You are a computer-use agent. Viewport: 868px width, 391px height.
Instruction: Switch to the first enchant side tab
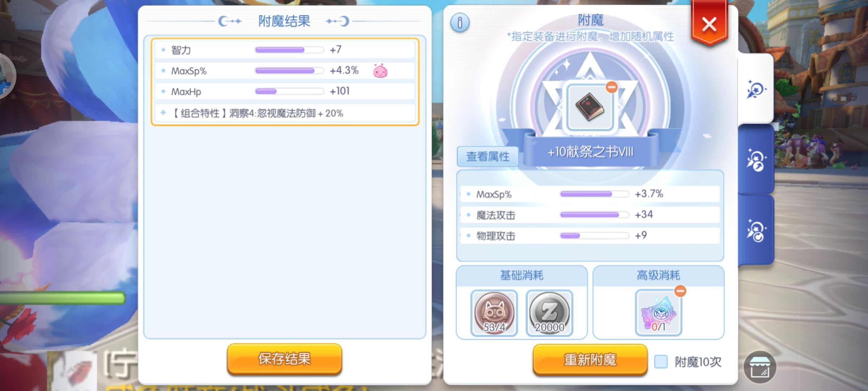tap(756, 89)
